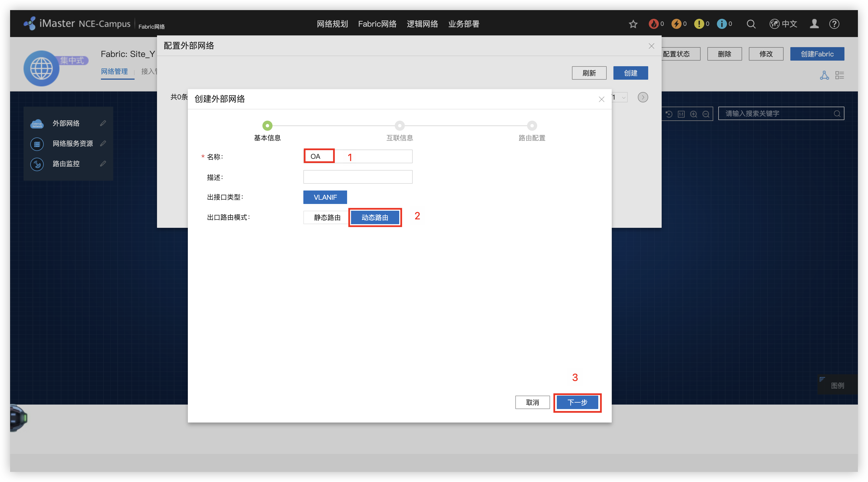The height and width of the screenshot is (482, 868).
Task: Click the topology zoom-in icon
Action: [x=693, y=114]
